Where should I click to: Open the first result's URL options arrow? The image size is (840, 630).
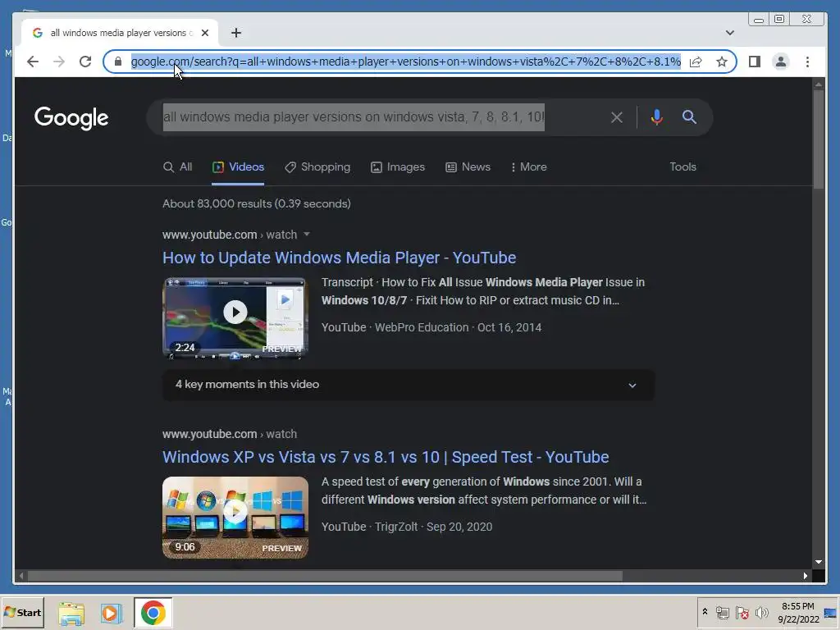(x=307, y=235)
